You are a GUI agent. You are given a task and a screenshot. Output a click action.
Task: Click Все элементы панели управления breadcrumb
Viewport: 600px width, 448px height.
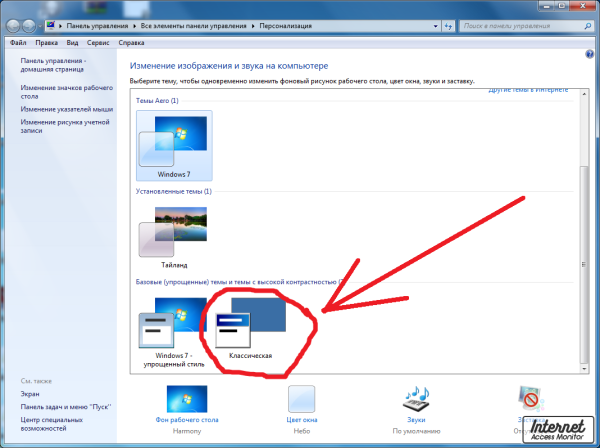(x=193, y=26)
